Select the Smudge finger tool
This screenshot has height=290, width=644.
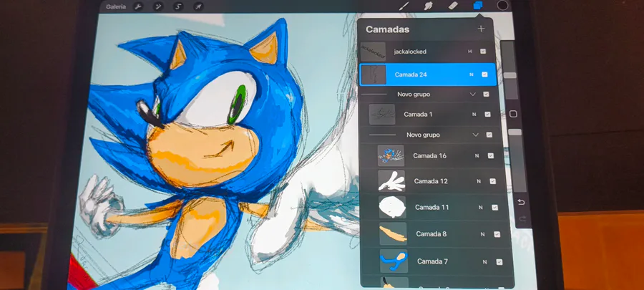coord(429,6)
